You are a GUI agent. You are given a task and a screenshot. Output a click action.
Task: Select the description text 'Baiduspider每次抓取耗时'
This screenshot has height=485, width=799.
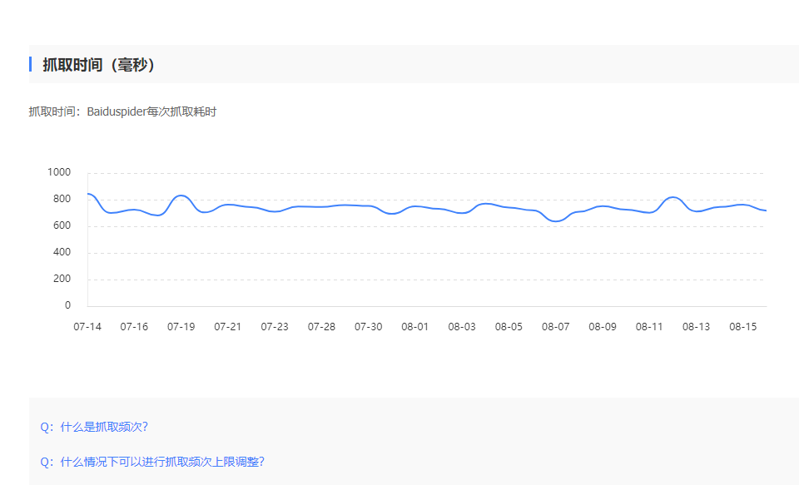(152, 112)
